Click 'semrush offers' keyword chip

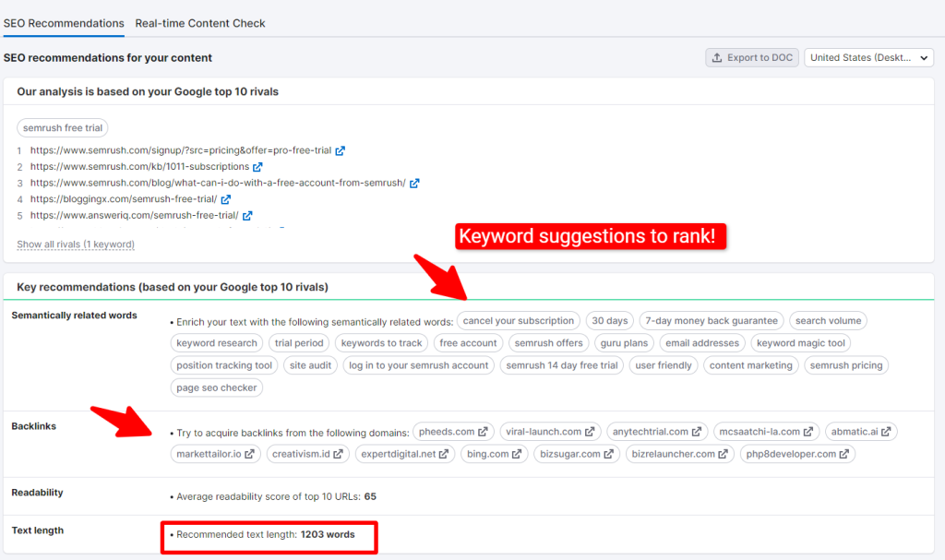548,343
